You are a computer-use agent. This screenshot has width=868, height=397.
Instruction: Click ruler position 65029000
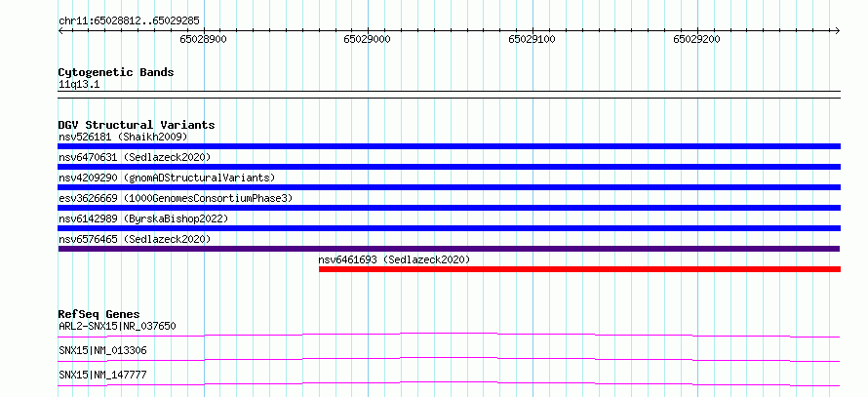pos(367,39)
